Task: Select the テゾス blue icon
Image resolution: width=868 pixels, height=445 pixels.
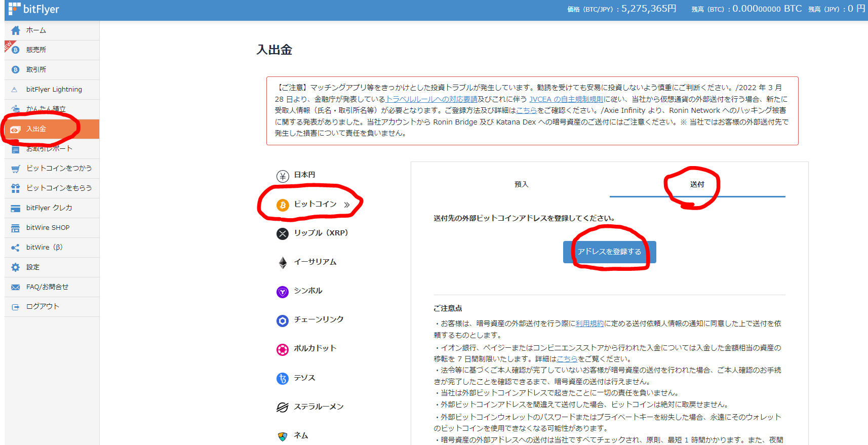Action: (283, 379)
